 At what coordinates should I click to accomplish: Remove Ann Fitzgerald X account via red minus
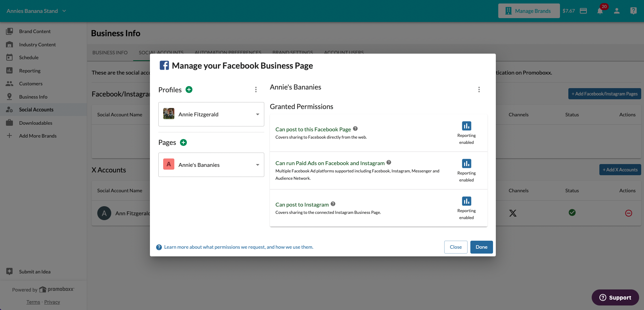629,213
